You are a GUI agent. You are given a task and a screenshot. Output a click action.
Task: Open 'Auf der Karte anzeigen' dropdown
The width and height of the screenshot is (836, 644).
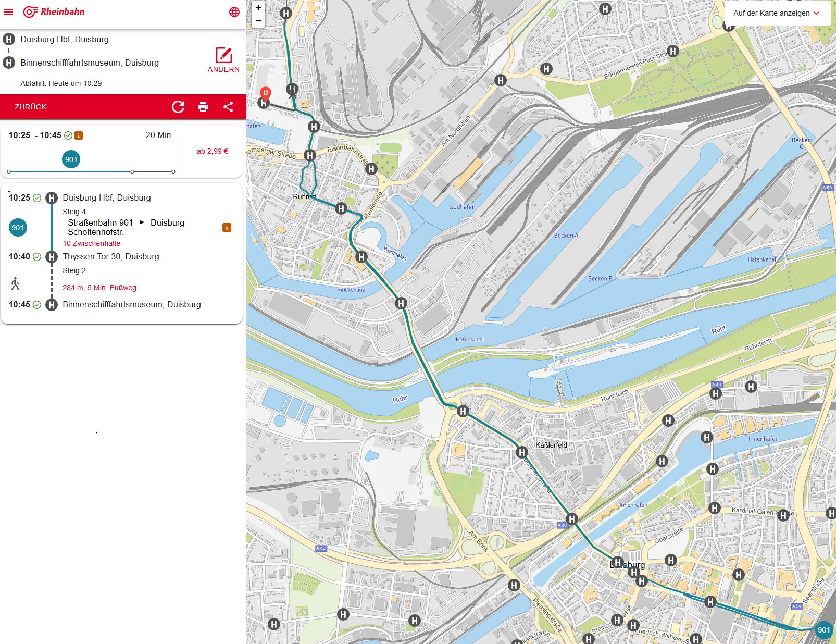(776, 13)
